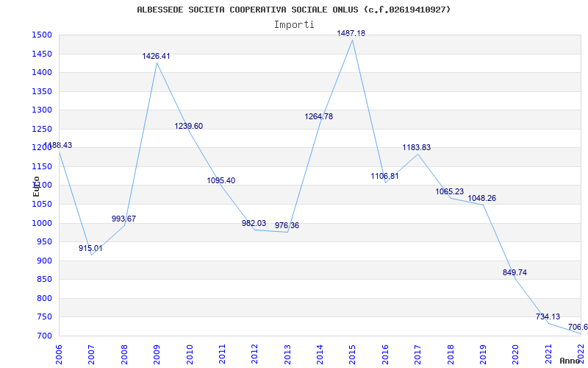Click the 900 y-axis tick label
Viewport: 588px width, 368px height.
coord(45,261)
